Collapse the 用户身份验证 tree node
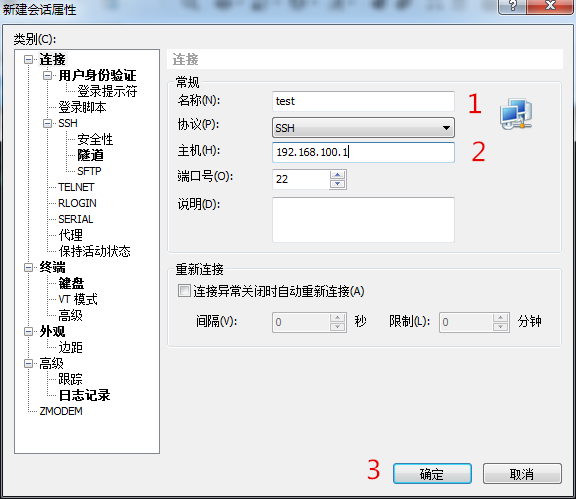 point(47,75)
